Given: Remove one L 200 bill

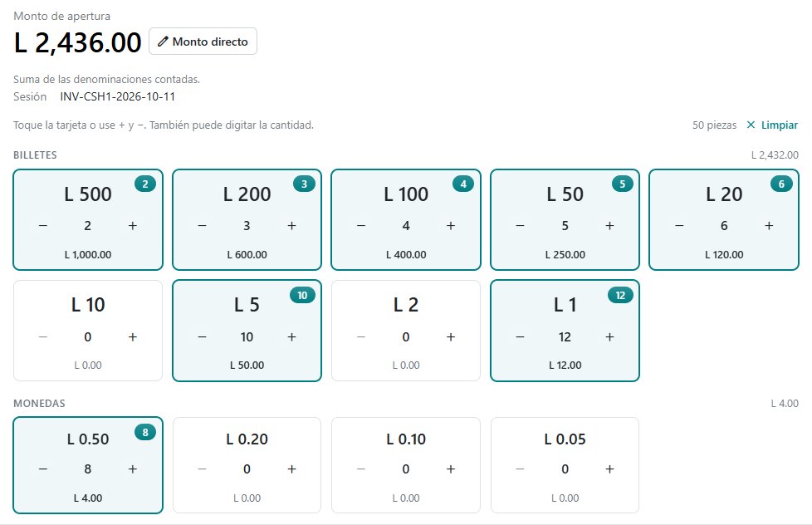Looking at the screenshot, I should pos(202,225).
